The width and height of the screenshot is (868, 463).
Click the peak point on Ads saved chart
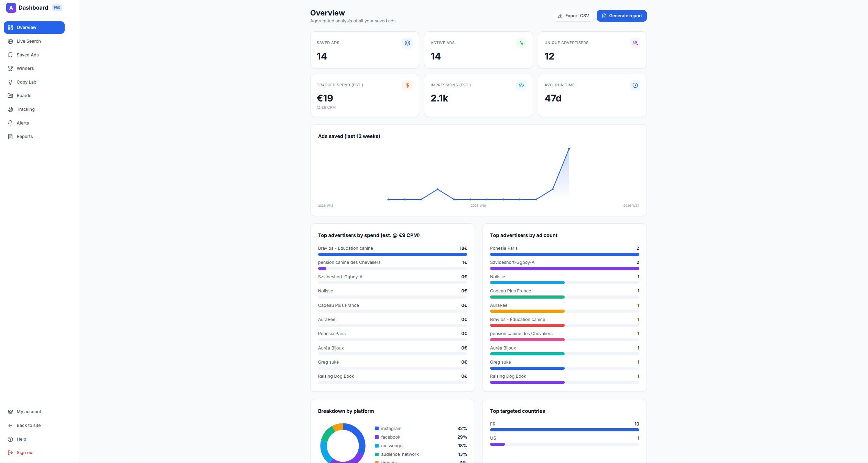tap(569, 149)
